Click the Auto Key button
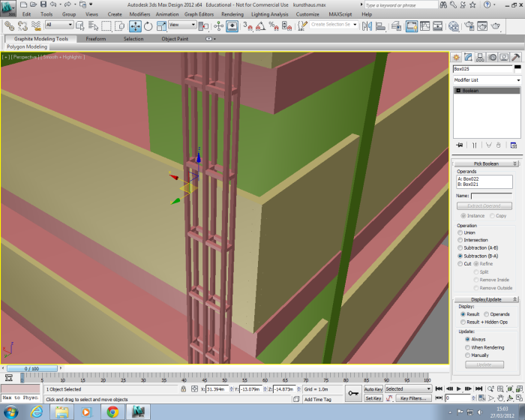525x420 pixels. click(373, 389)
